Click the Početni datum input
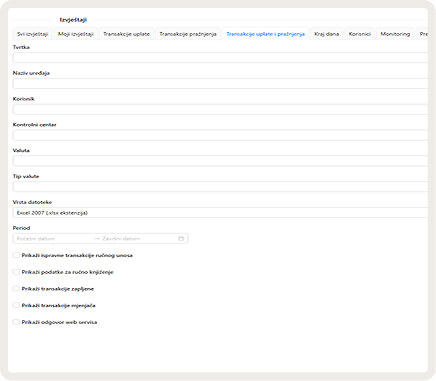Image resolution: width=436 pixels, height=381 pixels. pos(53,239)
